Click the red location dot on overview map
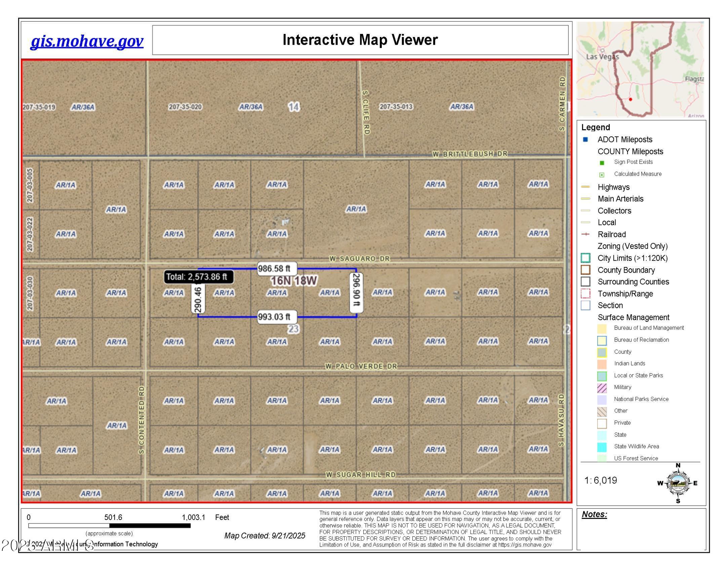The image size is (728, 571). click(x=631, y=99)
